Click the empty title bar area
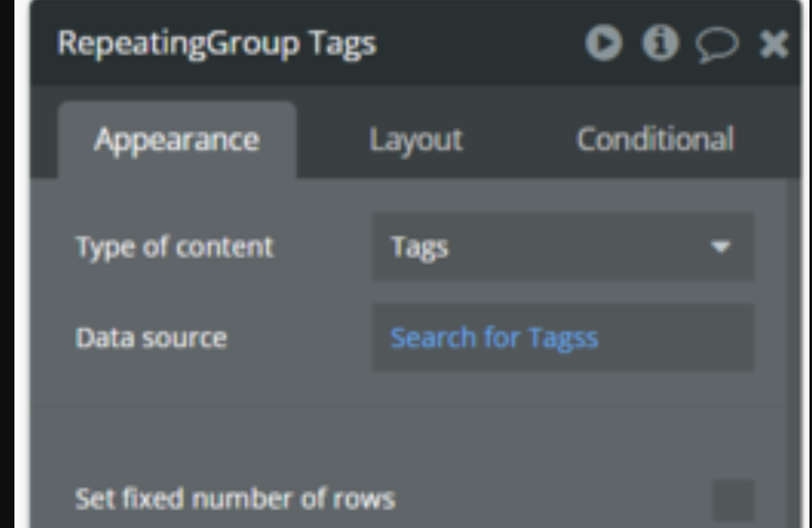812x528 pixels. [480, 43]
